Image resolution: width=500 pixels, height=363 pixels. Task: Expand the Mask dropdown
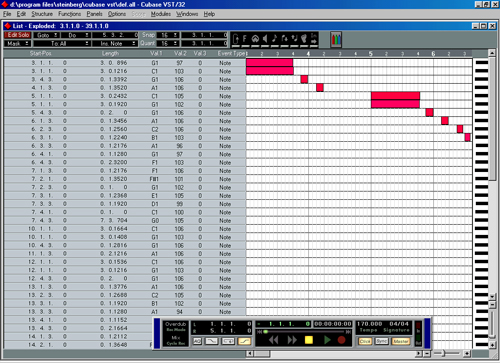(17, 44)
